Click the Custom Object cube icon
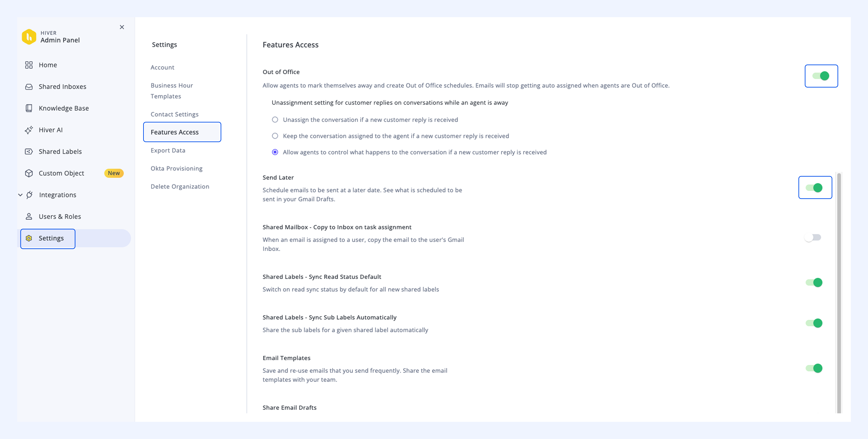 pyautogui.click(x=29, y=173)
